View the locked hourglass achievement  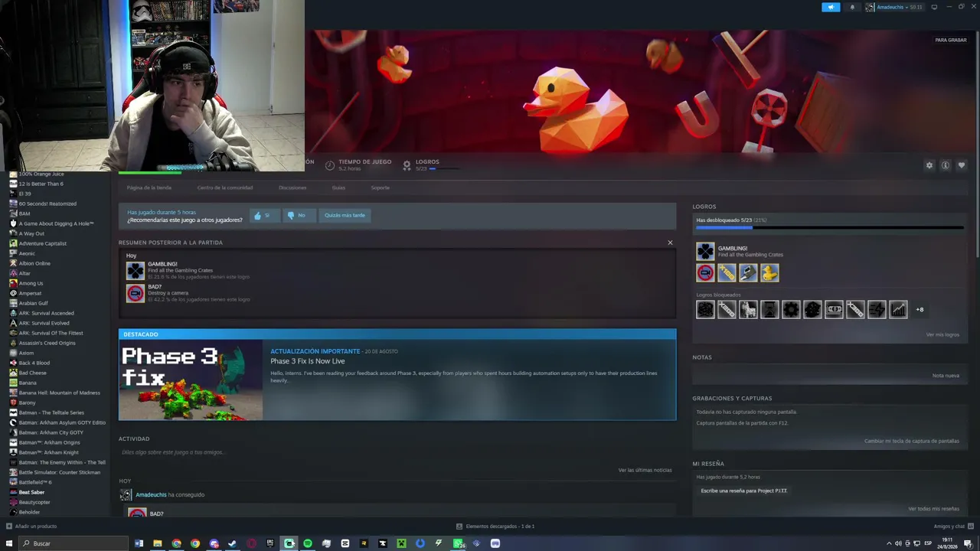pyautogui.click(x=769, y=309)
